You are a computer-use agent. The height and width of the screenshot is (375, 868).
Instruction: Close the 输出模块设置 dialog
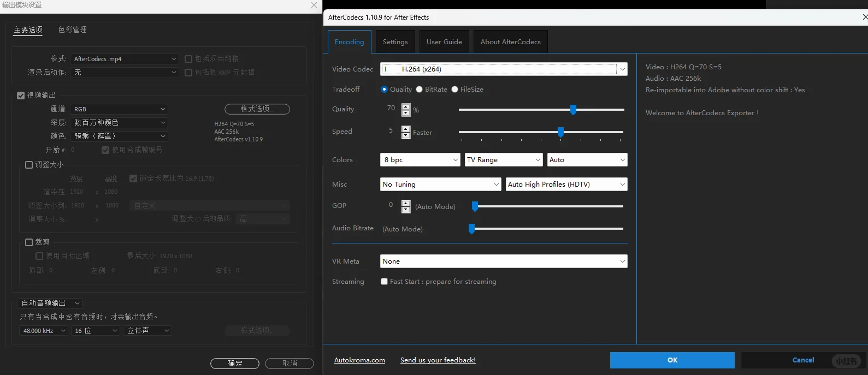(x=314, y=5)
